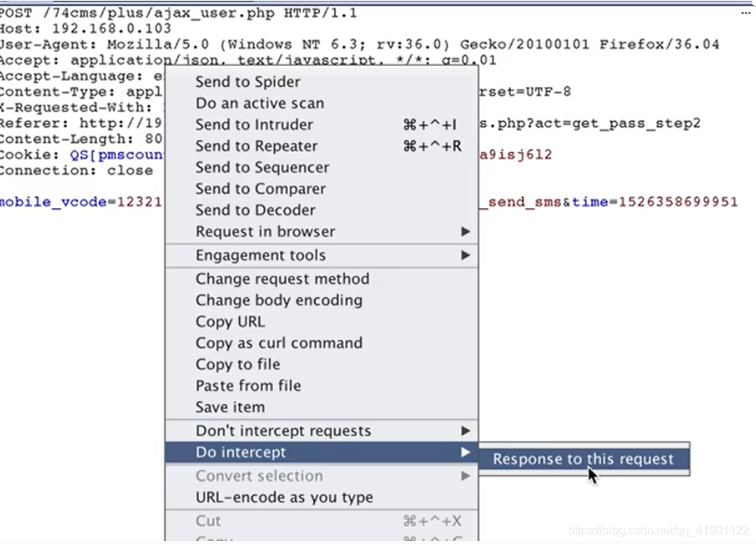Screen dimensions: 756x544
Task: Choose Response to this request
Action: click(584, 459)
